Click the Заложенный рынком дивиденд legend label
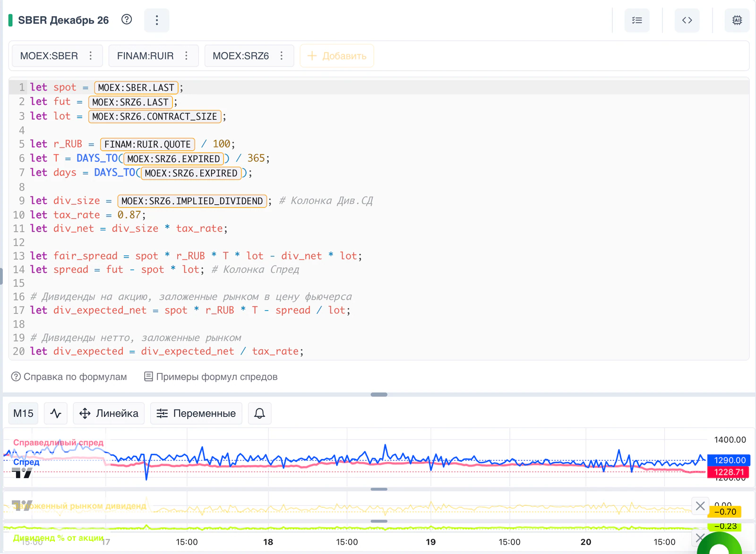This screenshot has height=554, width=756. coord(79,506)
